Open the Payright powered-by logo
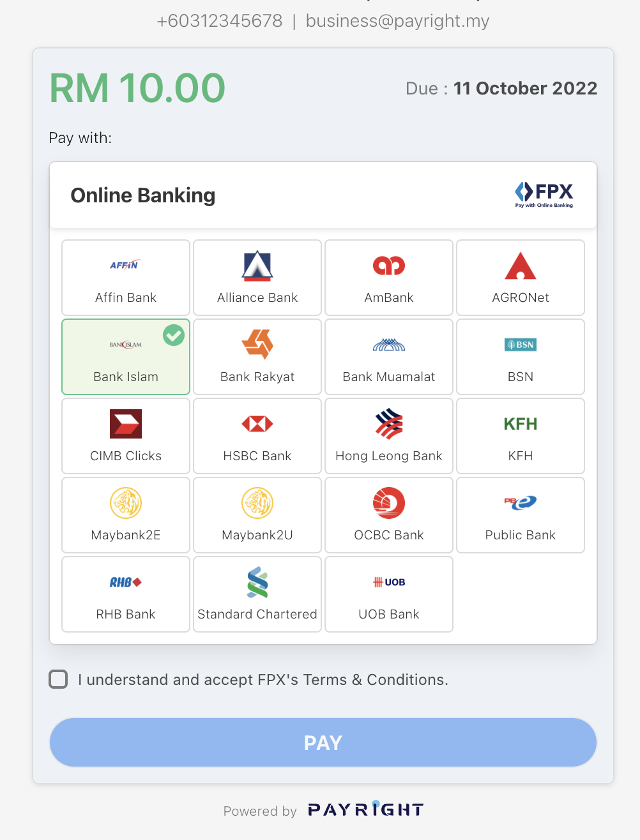Image resolution: width=640 pixels, height=840 pixels. pyautogui.click(x=365, y=809)
